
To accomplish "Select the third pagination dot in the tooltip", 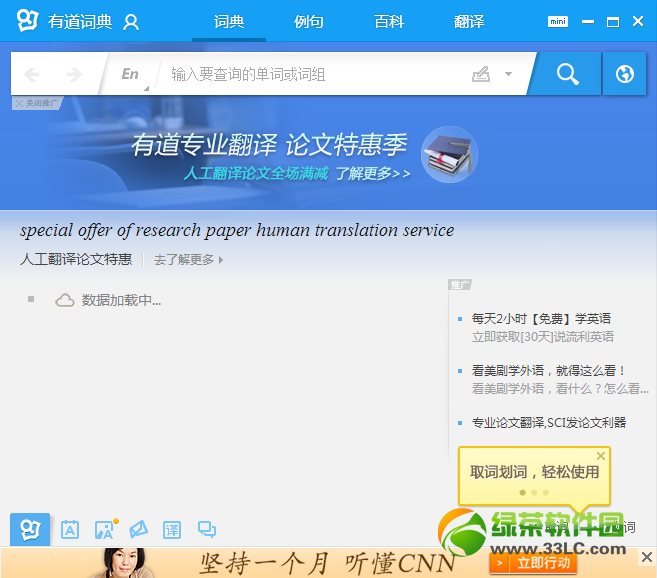I will pyautogui.click(x=546, y=492).
